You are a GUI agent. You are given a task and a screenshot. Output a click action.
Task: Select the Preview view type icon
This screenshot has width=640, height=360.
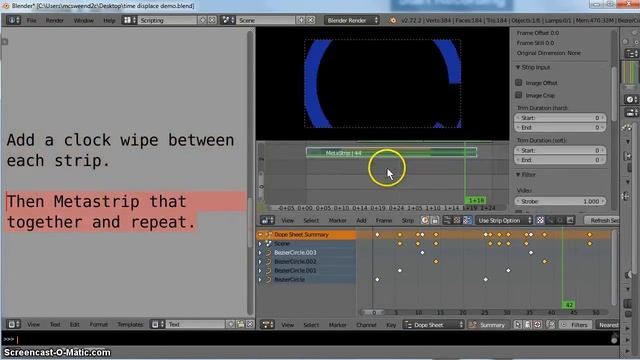pos(457,220)
